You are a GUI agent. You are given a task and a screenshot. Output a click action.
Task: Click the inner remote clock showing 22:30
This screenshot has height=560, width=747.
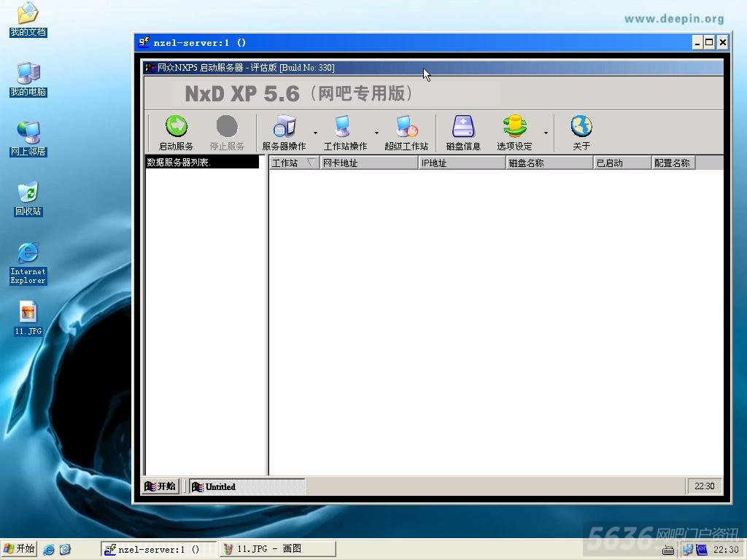704,486
